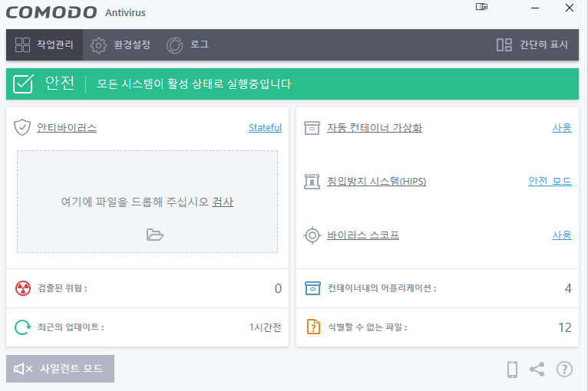Open the 안티바이러스 link
Viewport: 588px width, 391px height.
tap(67, 128)
